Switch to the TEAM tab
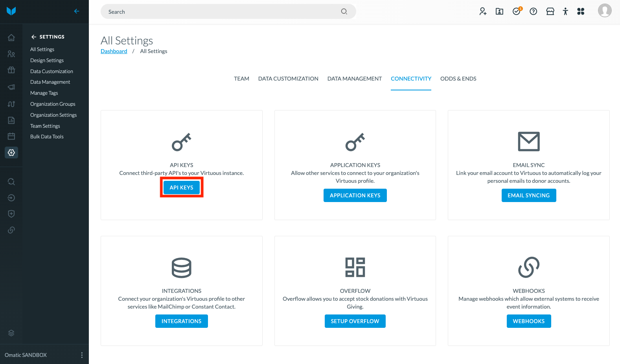620x364 pixels. 241,79
